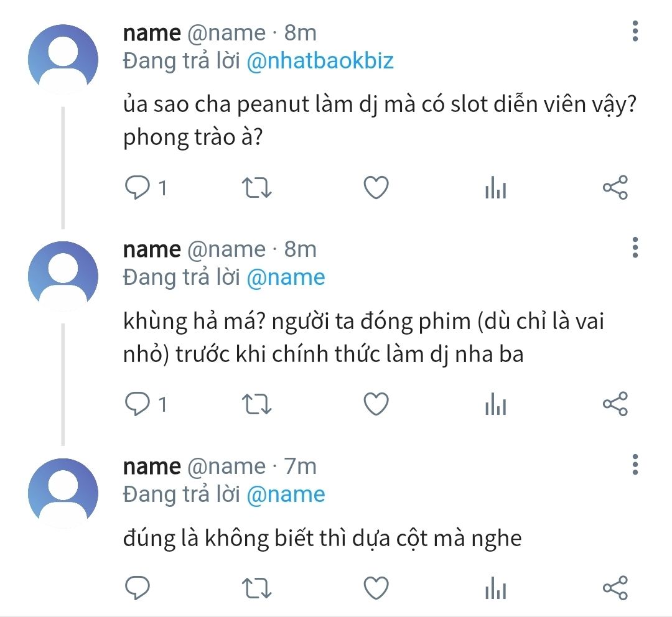
Task: Click the @name mention in the last tweet
Action: (286, 494)
